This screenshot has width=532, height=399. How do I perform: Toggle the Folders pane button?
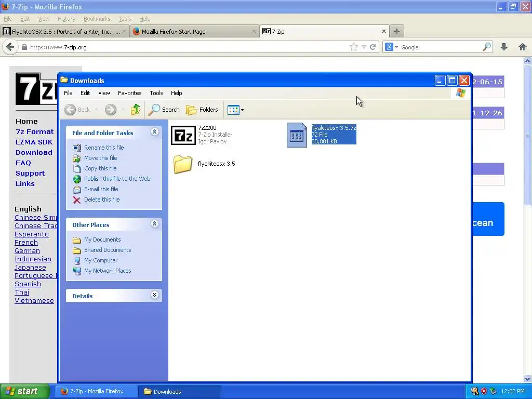(x=202, y=110)
